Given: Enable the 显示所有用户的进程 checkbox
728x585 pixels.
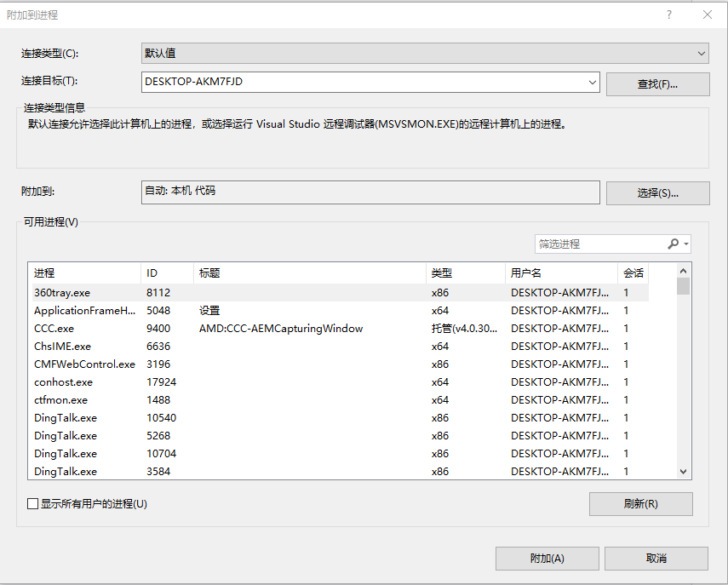Looking at the screenshot, I should point(31,504).
